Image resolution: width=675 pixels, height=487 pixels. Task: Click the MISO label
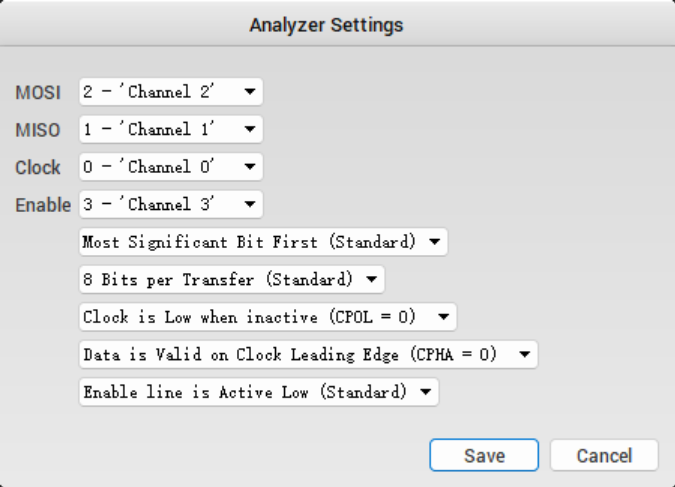click(x=38, y=130)
